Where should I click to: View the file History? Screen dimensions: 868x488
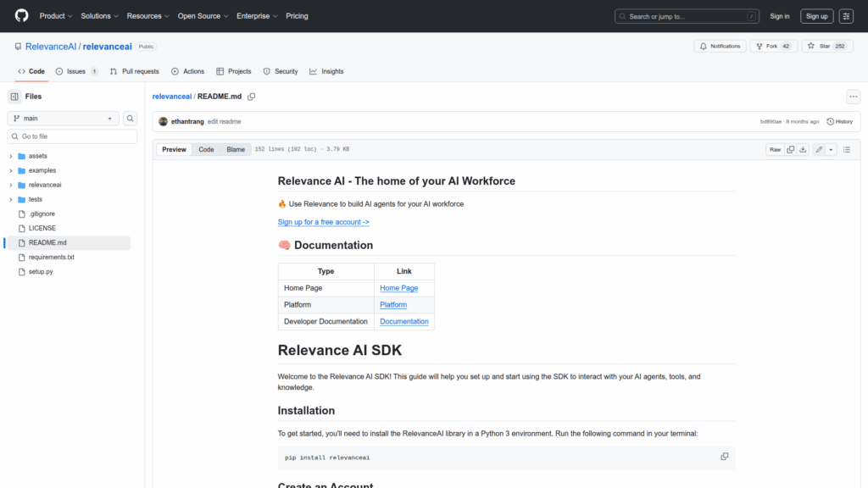coord(840,122)
